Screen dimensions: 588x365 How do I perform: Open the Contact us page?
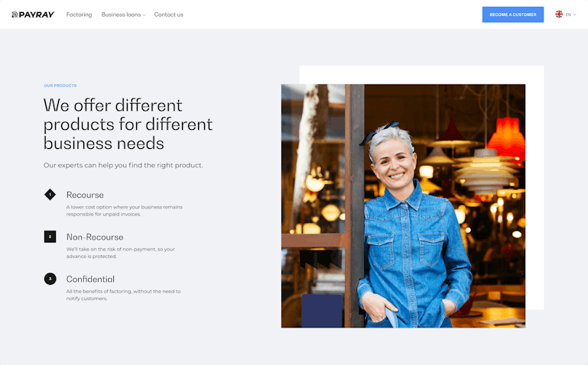(169, 15)
